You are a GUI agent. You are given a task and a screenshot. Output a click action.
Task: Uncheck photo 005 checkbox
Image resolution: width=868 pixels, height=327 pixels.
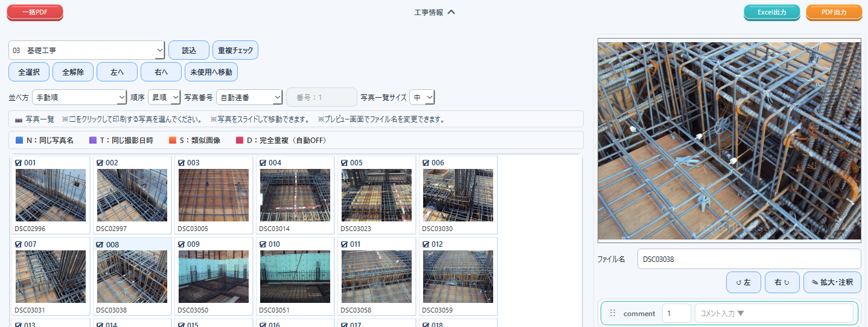tap(344, 162)
